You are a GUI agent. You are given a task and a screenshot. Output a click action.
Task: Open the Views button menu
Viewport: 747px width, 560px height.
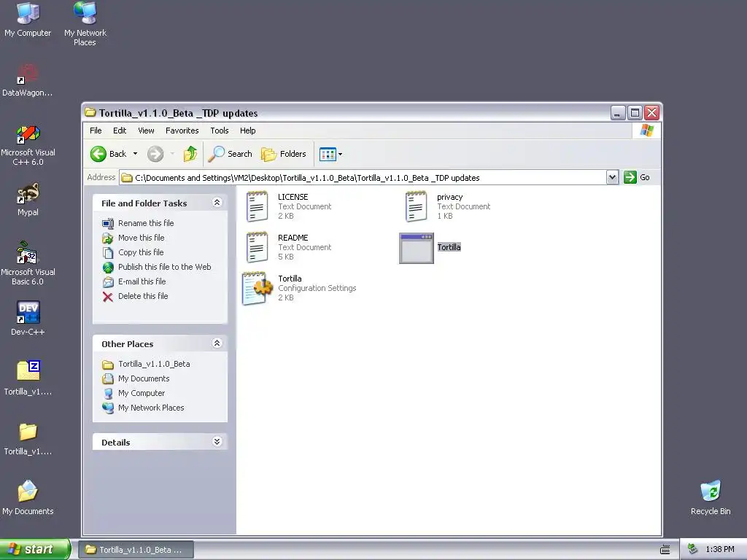330,154
